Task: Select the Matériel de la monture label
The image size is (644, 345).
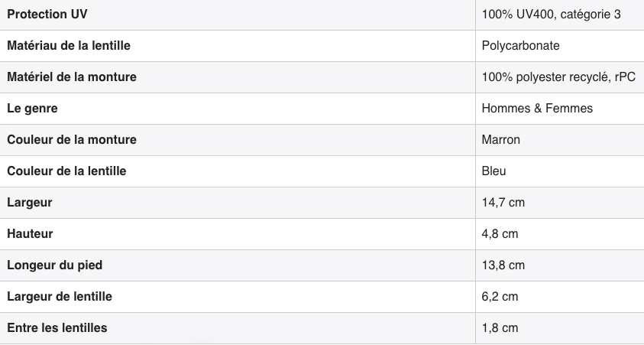Action: coord(72,77)
